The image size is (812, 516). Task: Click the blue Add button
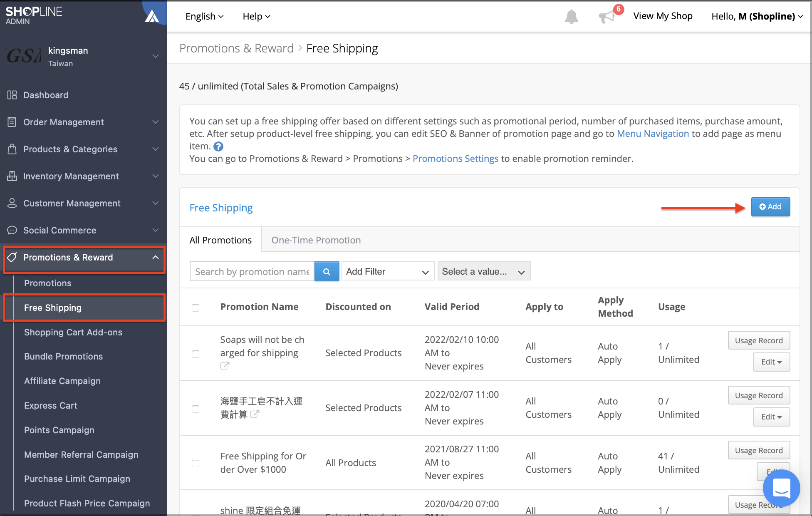770,207
